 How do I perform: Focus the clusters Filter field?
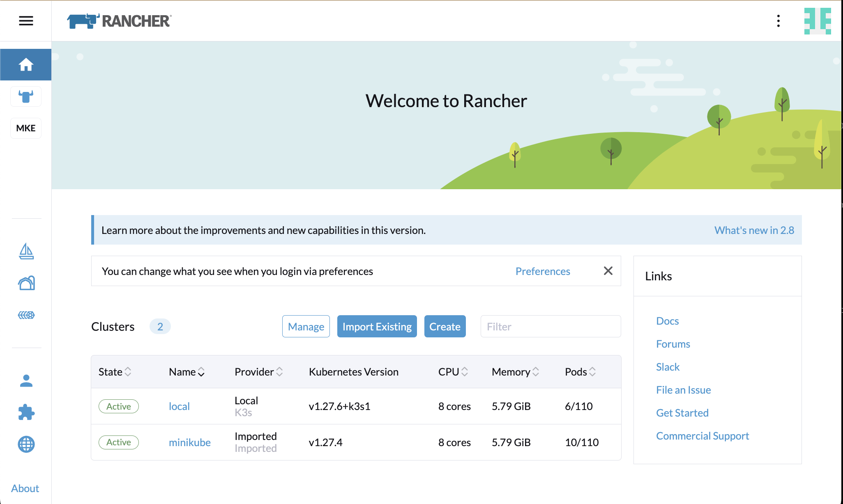(550, 326)
